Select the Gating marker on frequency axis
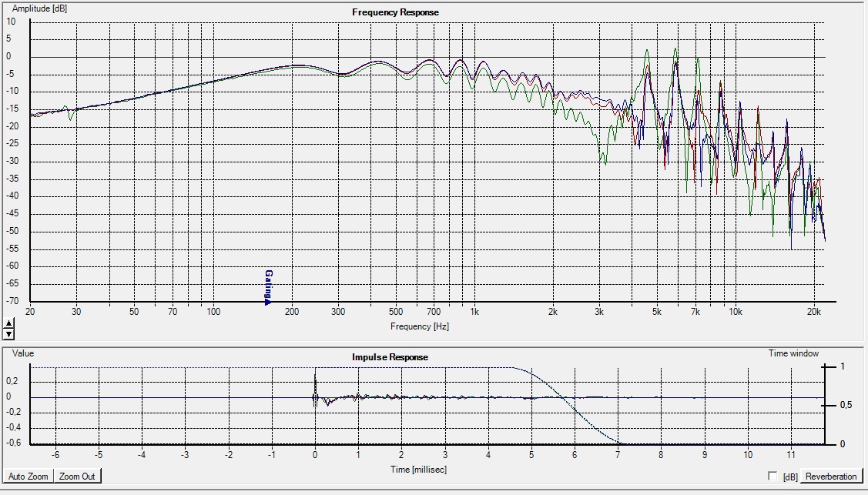The image size is (868, 495). pyautogui.click(x=268, y=288)
